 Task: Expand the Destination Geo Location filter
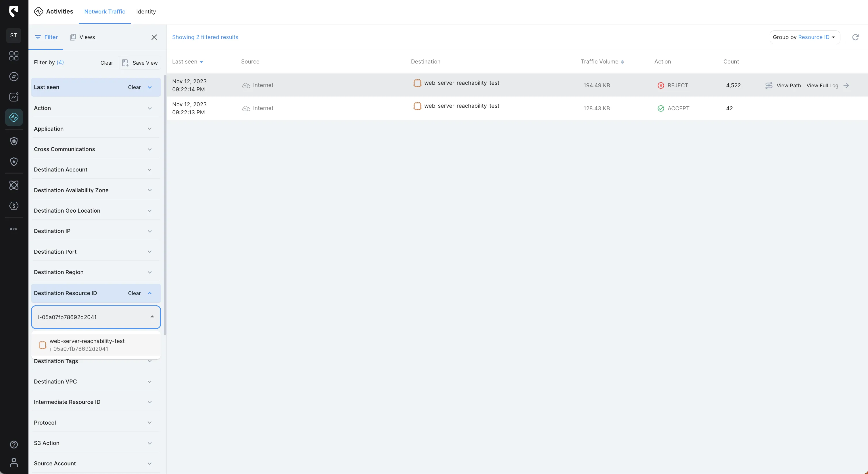[x=96, y=211]
